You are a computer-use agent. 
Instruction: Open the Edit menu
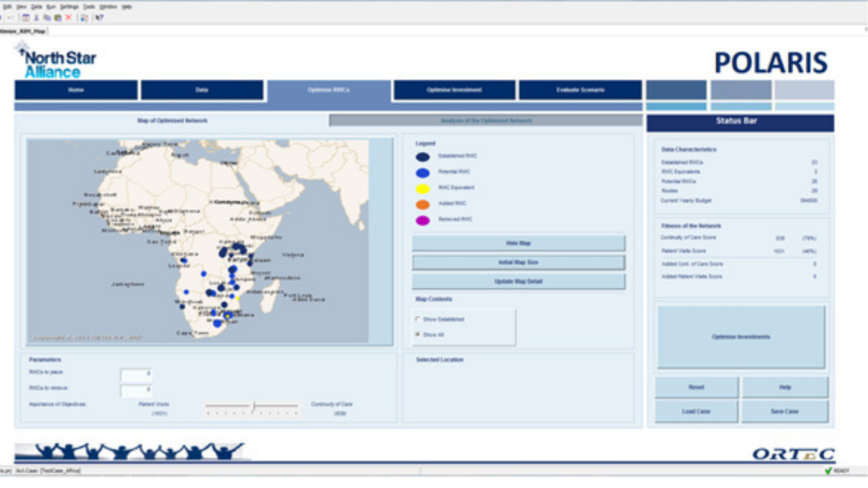coord(7,7)
